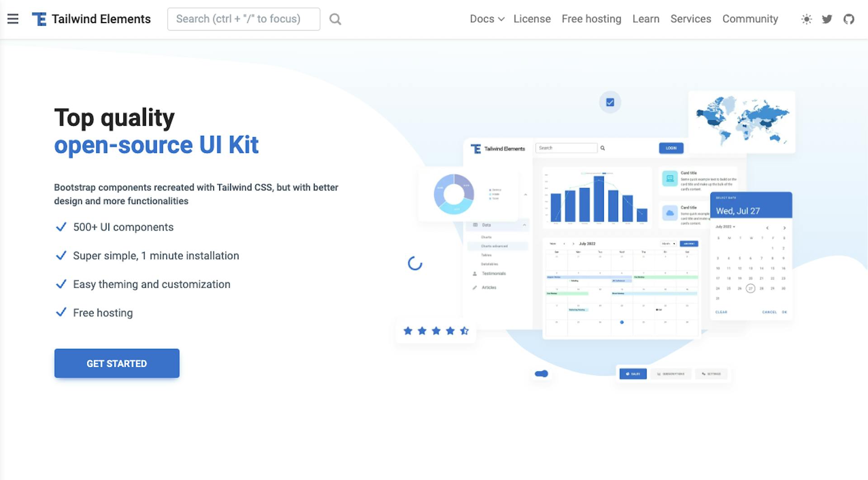The image size is (868, 480).
Task: Select Community in the navigation bar
Action: 750,19
